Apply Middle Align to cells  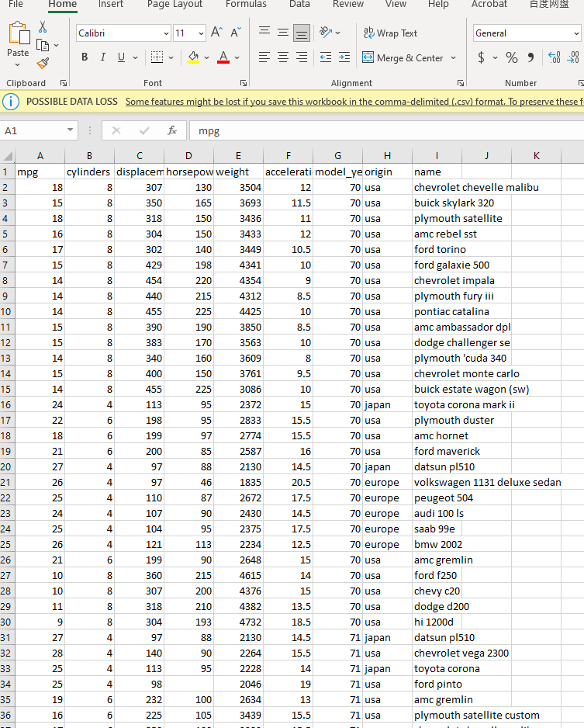point(283,33)
